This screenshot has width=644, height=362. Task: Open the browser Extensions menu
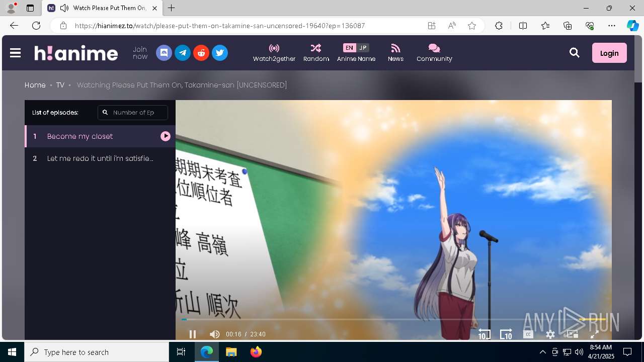pyautogui.click(x=499, y=26)
